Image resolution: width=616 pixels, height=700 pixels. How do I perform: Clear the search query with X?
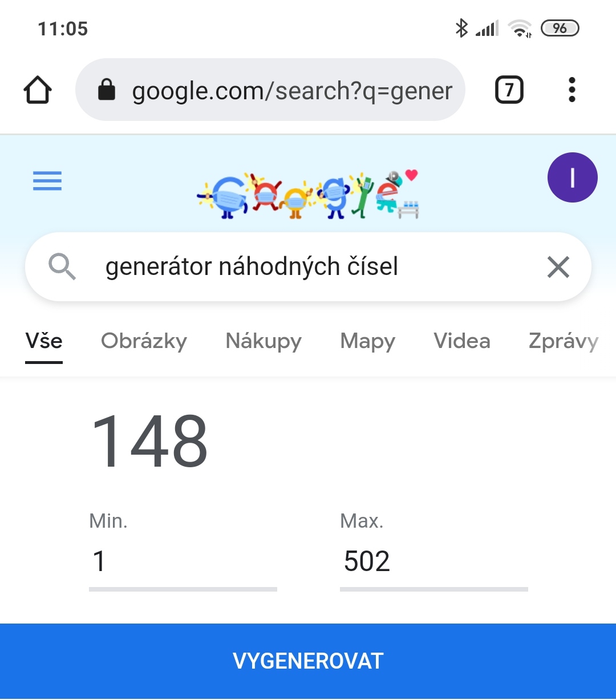[558, 266]
